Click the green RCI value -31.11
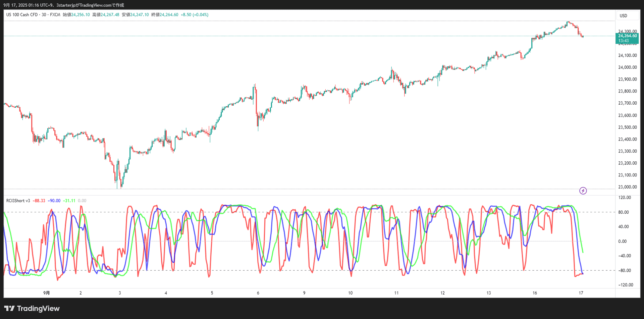The width and height of the screenshot is (644, 319). pyautogui.click(x=69, y=201)
